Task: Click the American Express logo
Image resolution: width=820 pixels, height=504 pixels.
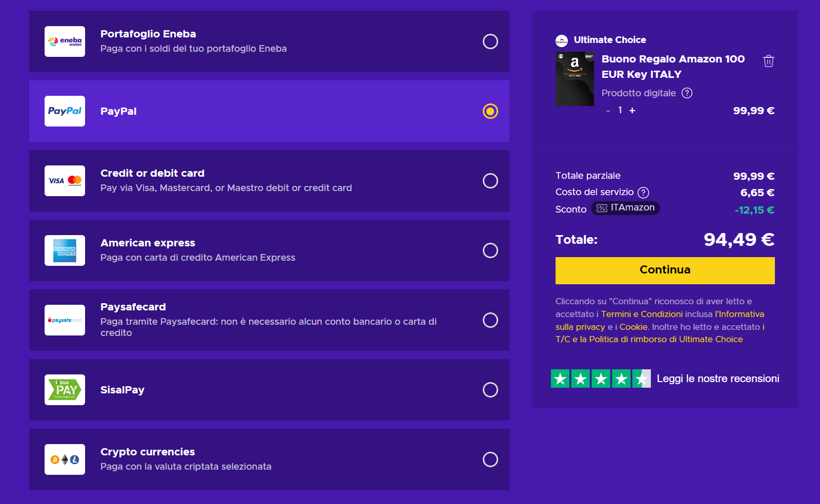Action: pos(65,250)
